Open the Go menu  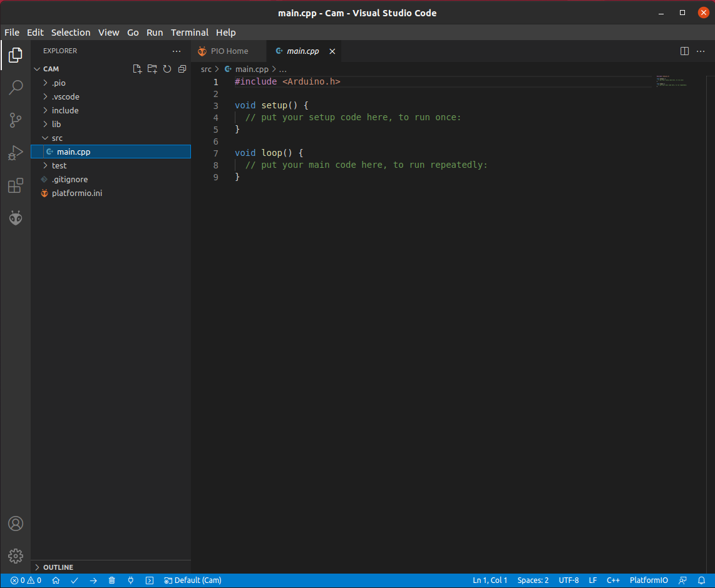click(x=133, y=33)
